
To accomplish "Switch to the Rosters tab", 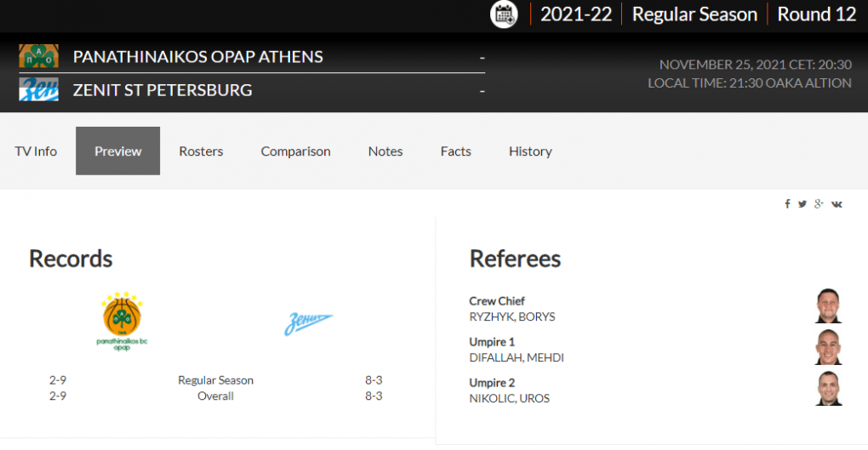I will [201, 151].
